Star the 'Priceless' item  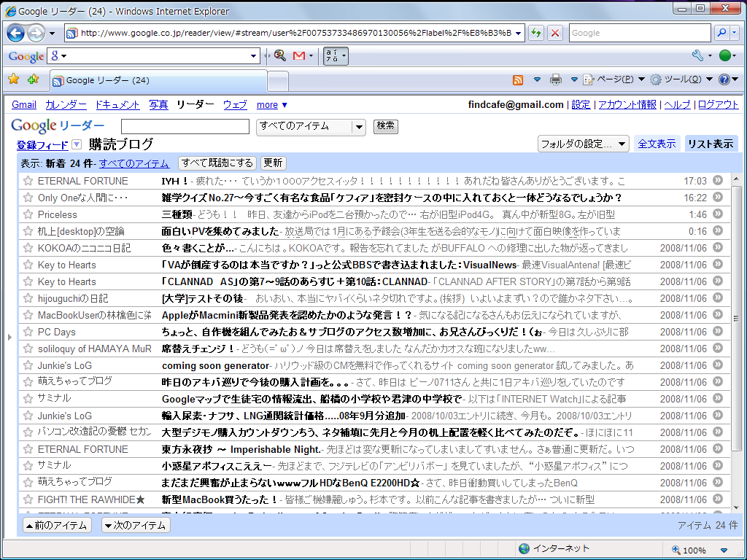coord(28,214)
